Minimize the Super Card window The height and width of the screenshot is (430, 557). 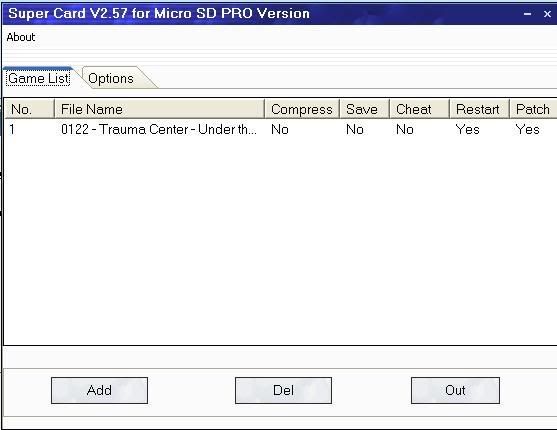coord(528,14)
